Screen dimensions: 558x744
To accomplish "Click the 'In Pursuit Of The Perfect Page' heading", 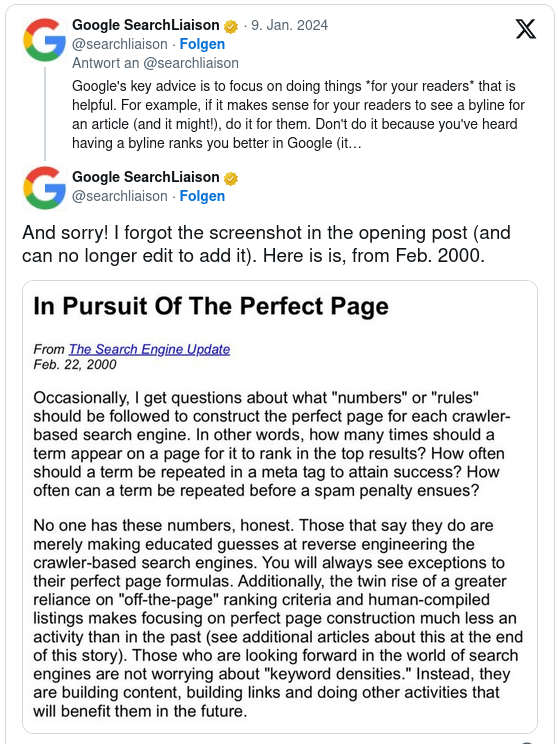I will pos(211,306).
